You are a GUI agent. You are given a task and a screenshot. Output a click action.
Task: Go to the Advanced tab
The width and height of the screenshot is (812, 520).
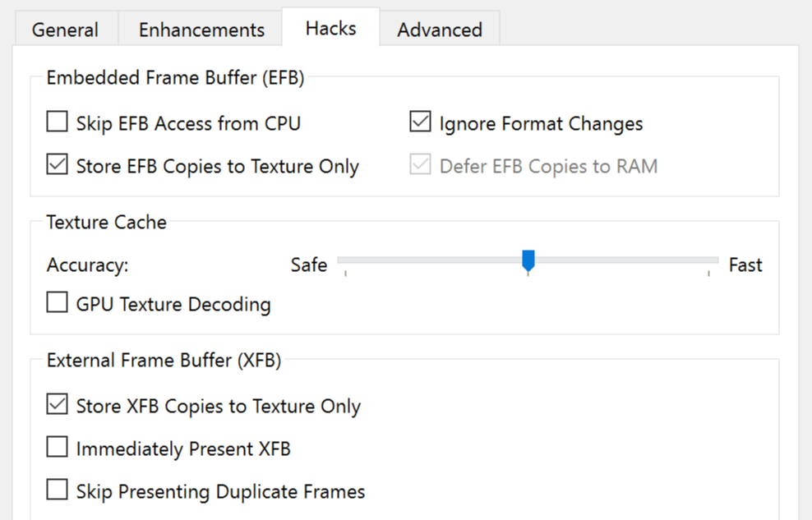(x=440, y=29)
